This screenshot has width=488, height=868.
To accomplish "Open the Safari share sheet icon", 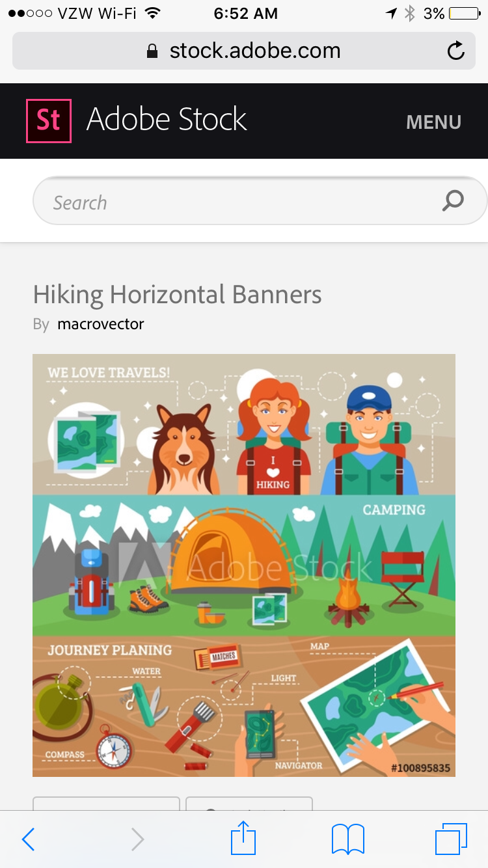I will click(x=244, y=837).
